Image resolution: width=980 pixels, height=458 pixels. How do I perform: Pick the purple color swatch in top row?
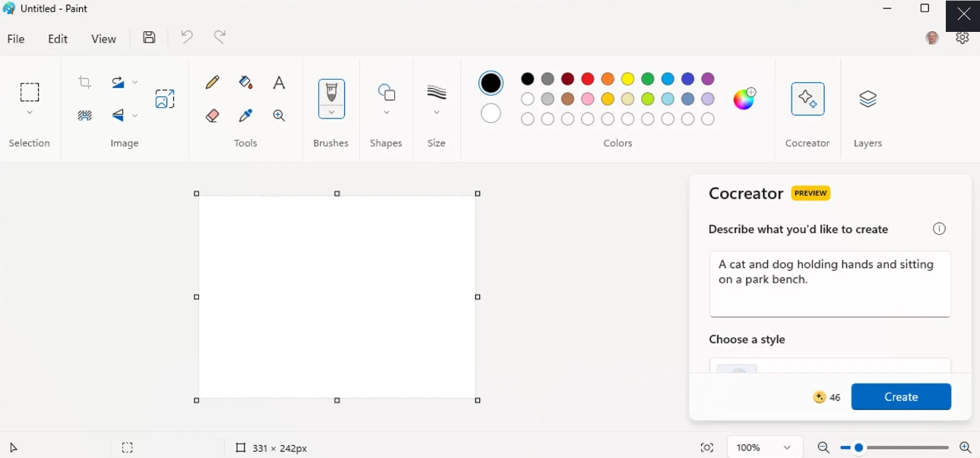[x=708, y=79]
